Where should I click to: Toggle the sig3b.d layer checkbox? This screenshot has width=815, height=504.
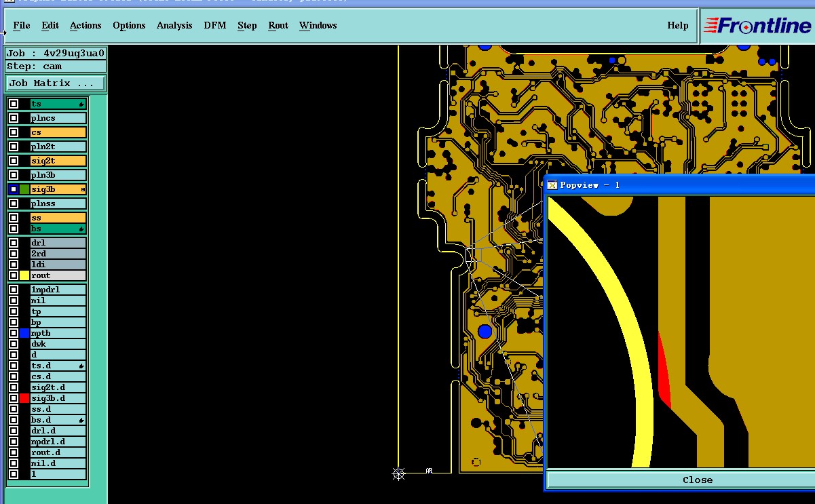click(x=14, y=398)
